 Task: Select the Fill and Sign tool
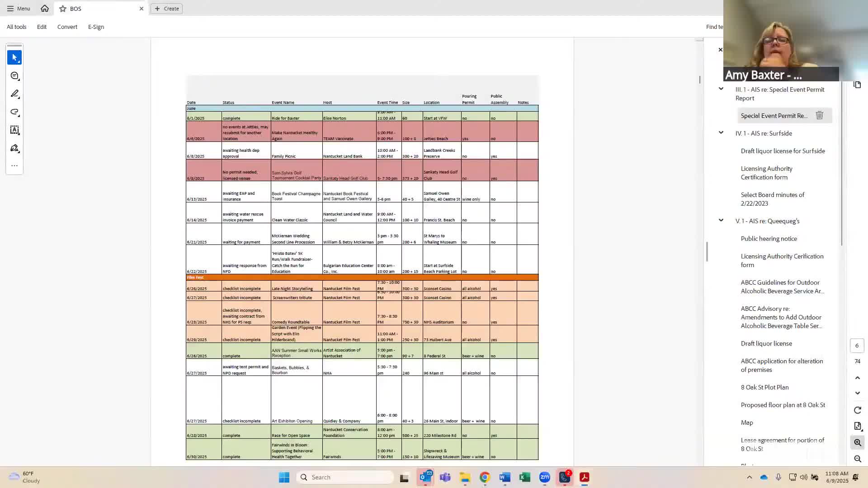(14, 148)
